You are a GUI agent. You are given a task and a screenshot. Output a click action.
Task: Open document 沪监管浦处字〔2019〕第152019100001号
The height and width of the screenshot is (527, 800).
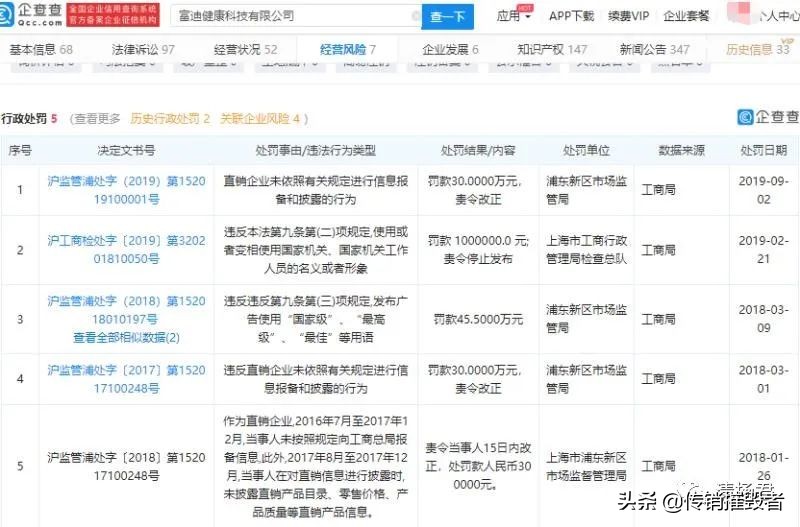[127, 190]
